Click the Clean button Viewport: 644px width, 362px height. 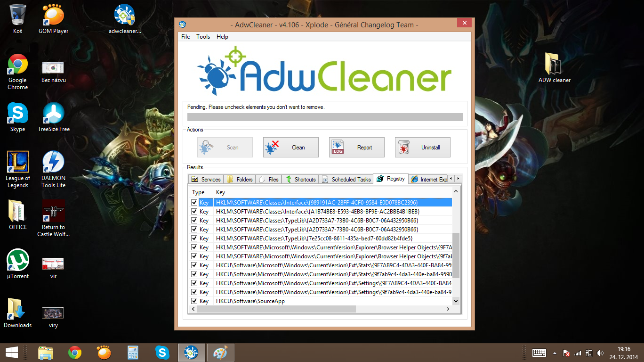click(x=291, y=147)
